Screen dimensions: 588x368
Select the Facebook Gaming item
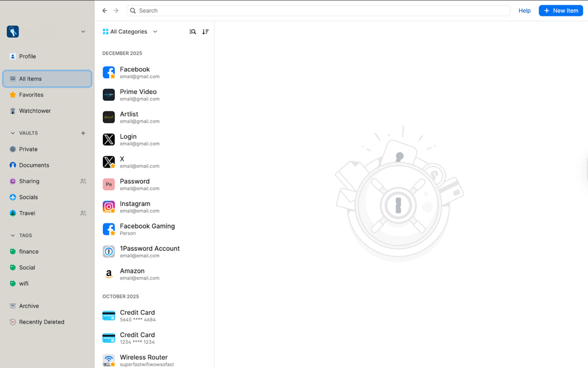point(154,229)
